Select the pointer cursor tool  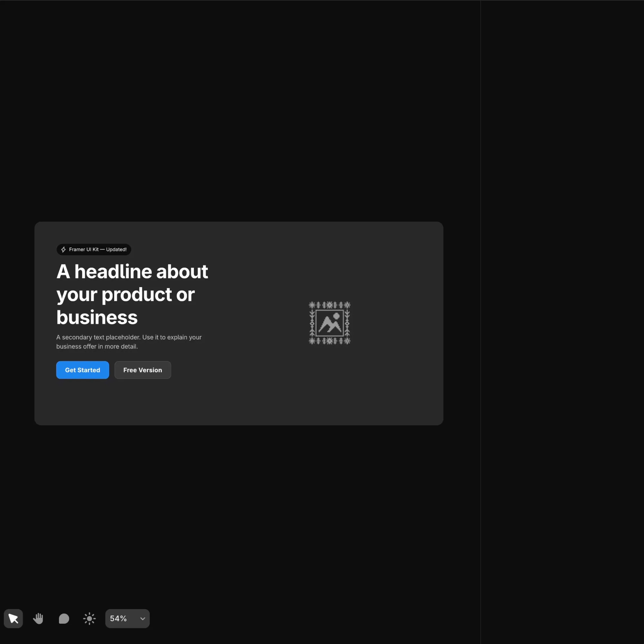pyautogui.click(x=13, y=619)
